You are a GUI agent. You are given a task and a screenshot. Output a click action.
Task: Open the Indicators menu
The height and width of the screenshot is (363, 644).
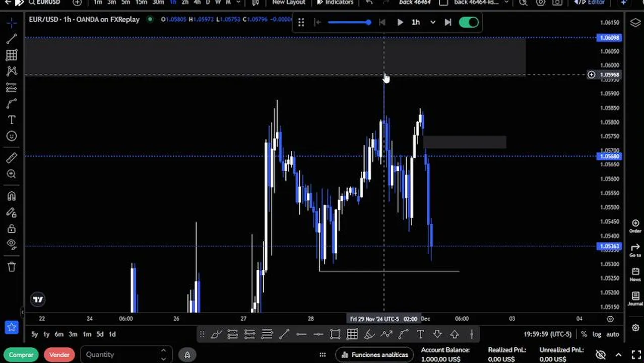click(x=335, y=3)
